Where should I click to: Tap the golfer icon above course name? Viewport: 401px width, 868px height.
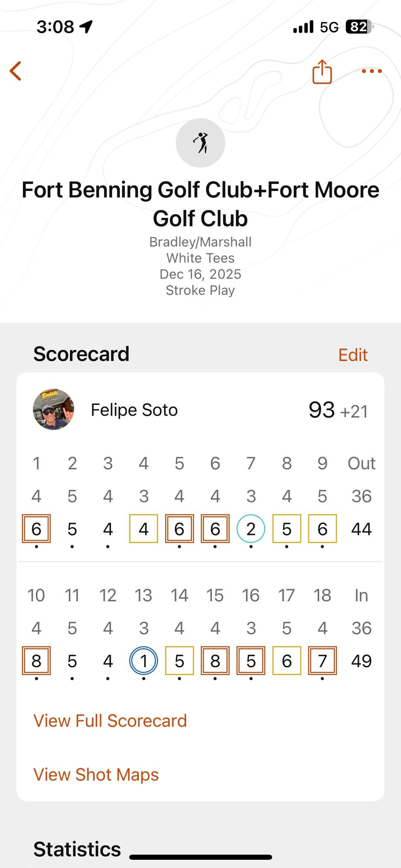[x=200, y=143]
